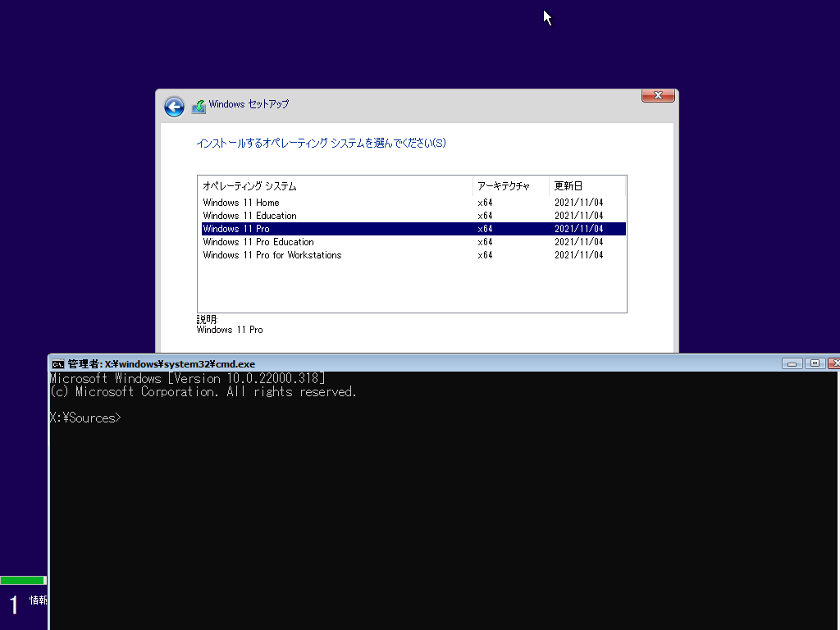840x630 pixels.
Task: Click the green setup progress bar
Action: [23, 580]
